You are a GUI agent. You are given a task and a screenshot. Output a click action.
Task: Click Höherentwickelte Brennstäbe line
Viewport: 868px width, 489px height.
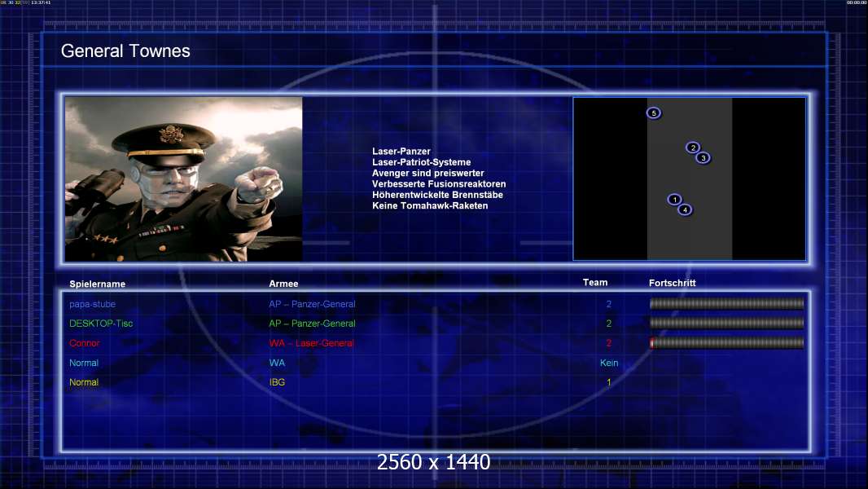point(437,195)
